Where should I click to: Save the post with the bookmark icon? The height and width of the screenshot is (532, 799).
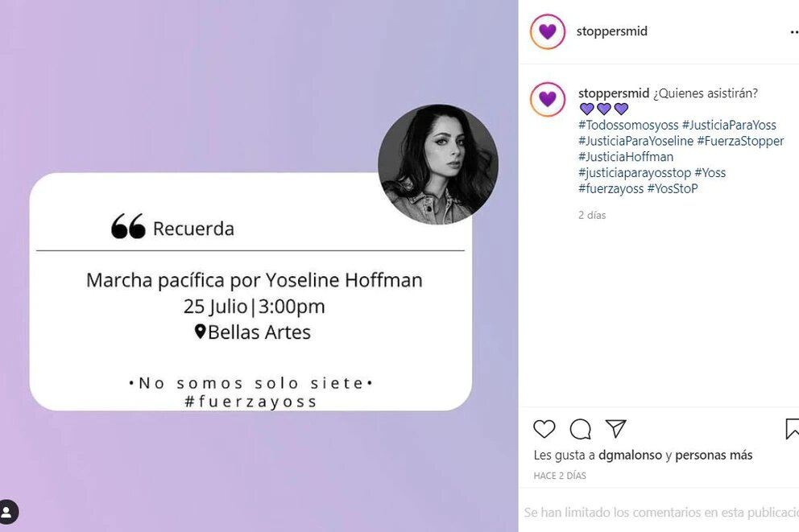792,429
